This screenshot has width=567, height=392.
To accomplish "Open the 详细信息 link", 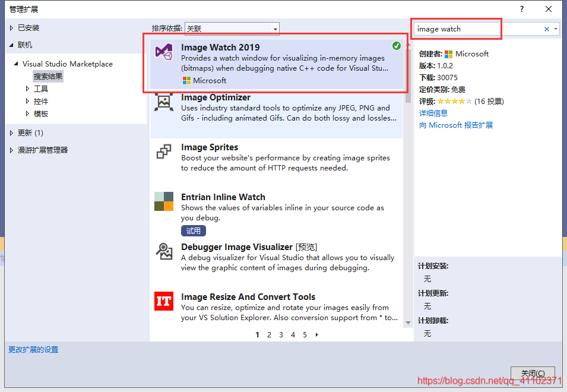I will click(435, 113).
